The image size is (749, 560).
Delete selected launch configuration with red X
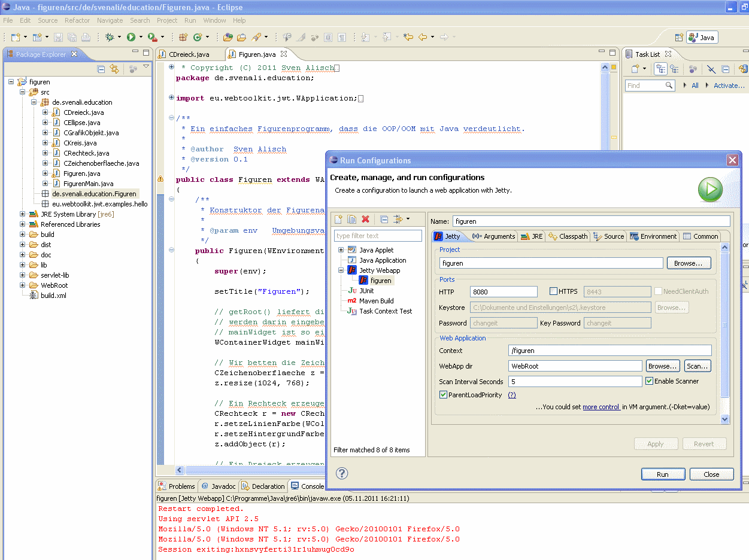click(x=366, y=220)
